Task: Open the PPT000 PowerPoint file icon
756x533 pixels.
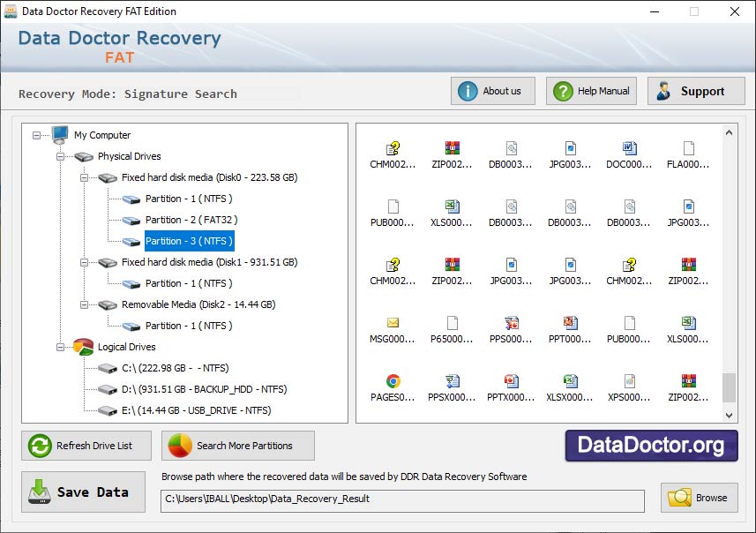Action: [569, 323]
